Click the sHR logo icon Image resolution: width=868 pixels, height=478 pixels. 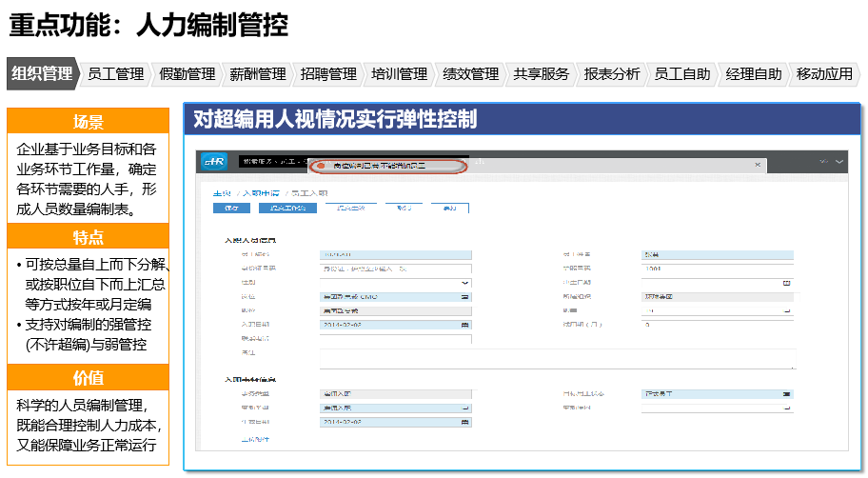tap(214, 161)
